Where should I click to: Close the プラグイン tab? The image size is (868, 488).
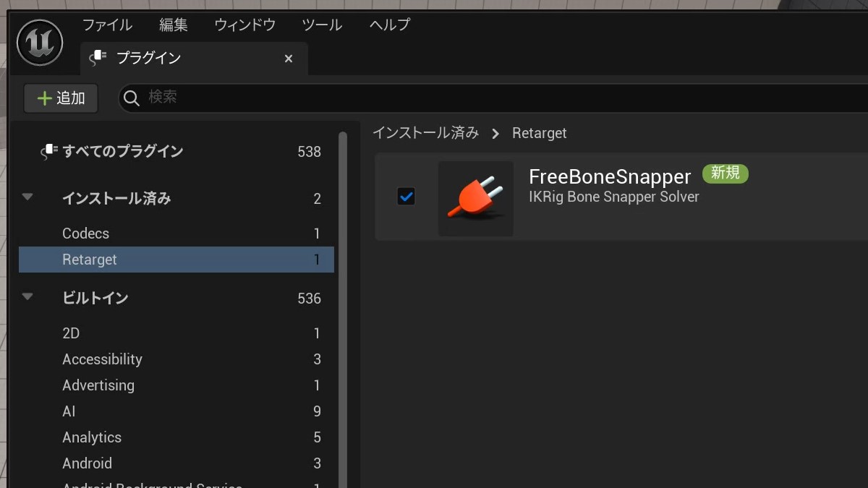pos(289,59)
